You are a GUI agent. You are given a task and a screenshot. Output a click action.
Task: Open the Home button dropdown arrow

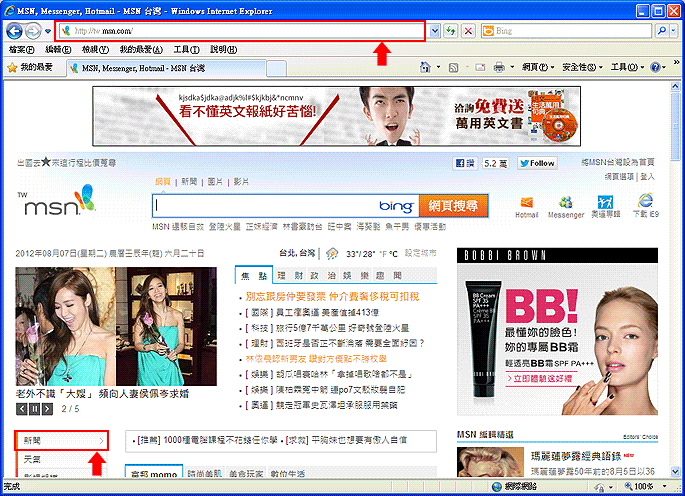(438, 67)
